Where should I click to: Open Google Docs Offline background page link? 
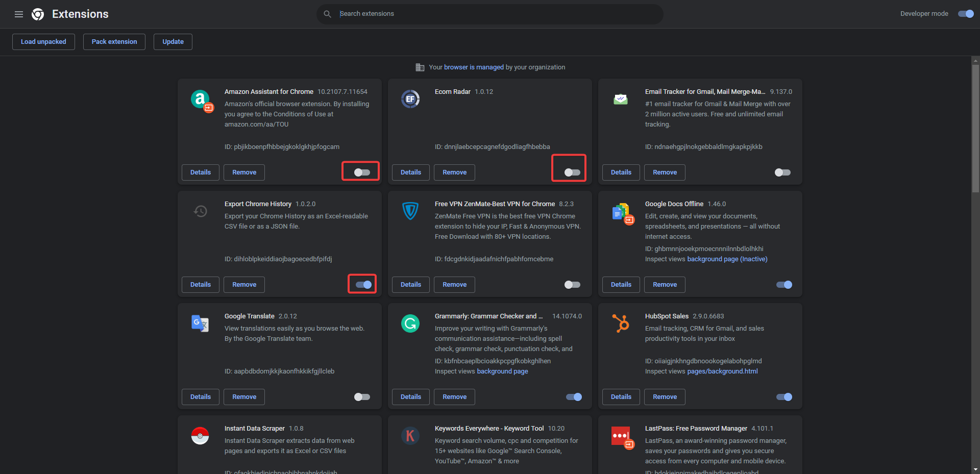point(727,259)
